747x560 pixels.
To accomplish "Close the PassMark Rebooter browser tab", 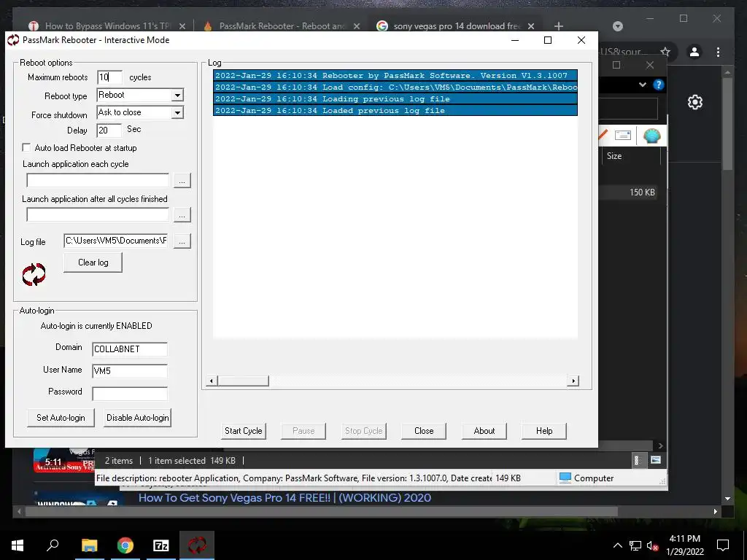I will (x=356, y=26).
